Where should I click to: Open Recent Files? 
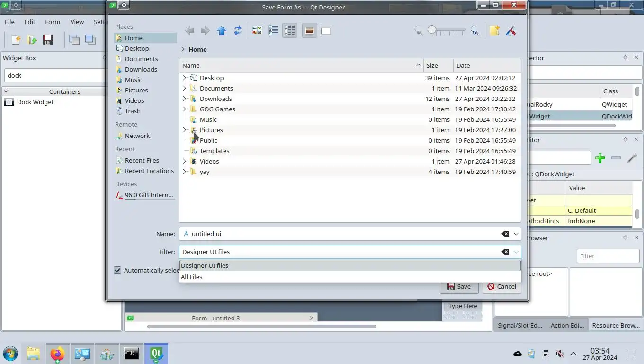coord(145,160)
